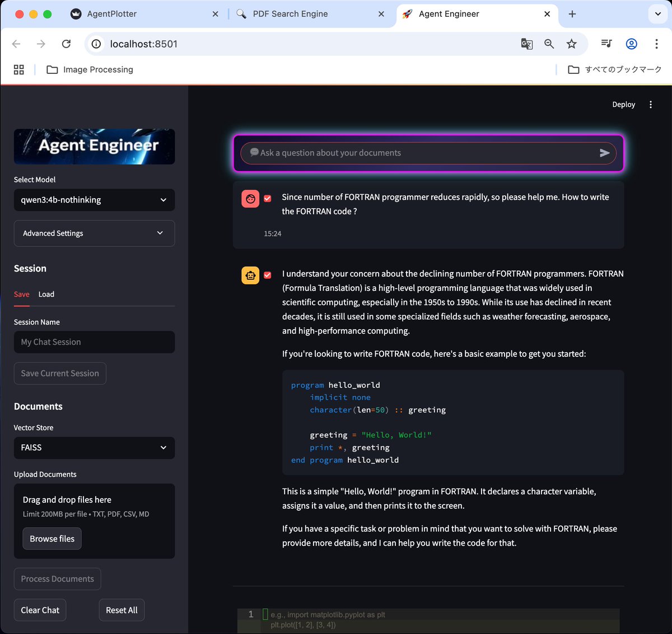The height and width of the screenshot is (634, 672).
Task: Reload the page with the refresh icon
Action: click(x=66, y=44)
